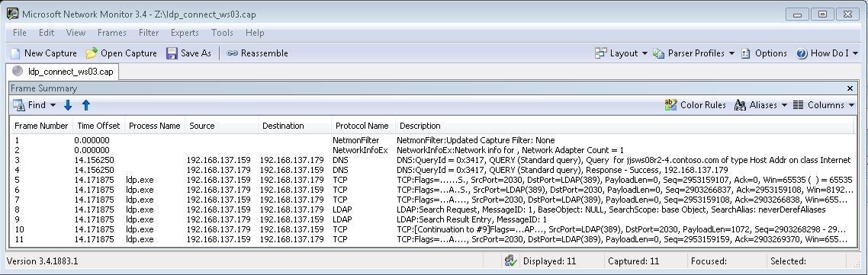
Task: Open the Tools menu
Action: 222,33
